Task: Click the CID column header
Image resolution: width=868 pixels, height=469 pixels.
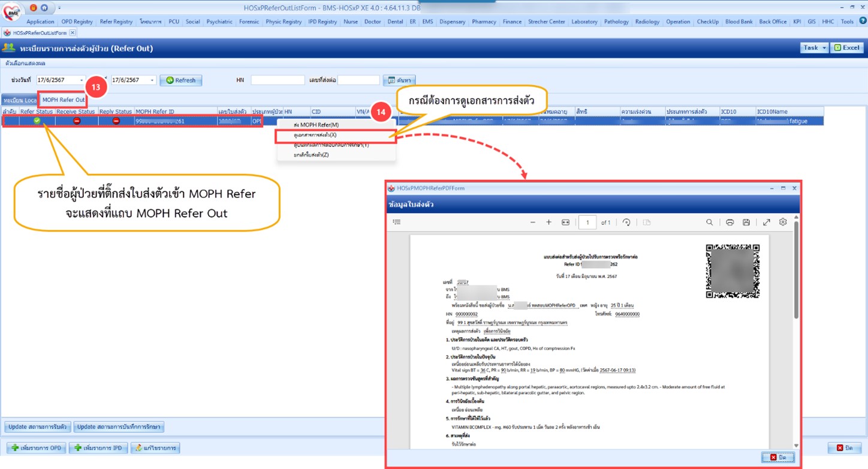Action: (x=333, y=112)
